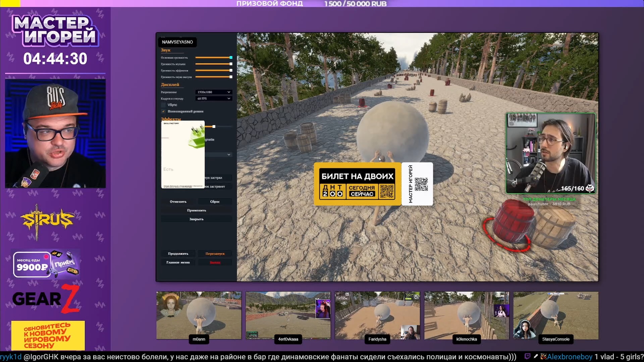The height and width of the screenshot is (362, 644).
Task: Open k0lenochka's stream thumbnail
Action: point(467,315)
